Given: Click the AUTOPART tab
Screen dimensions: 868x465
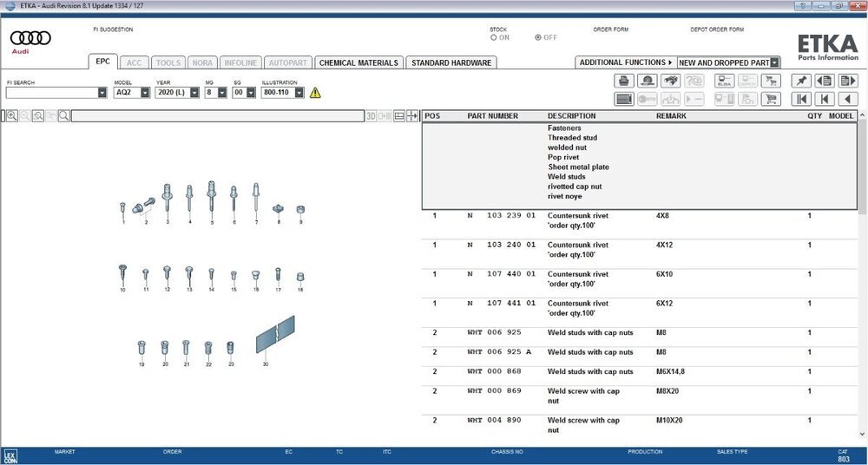Looking at the screenshot, I should point(288,62).
